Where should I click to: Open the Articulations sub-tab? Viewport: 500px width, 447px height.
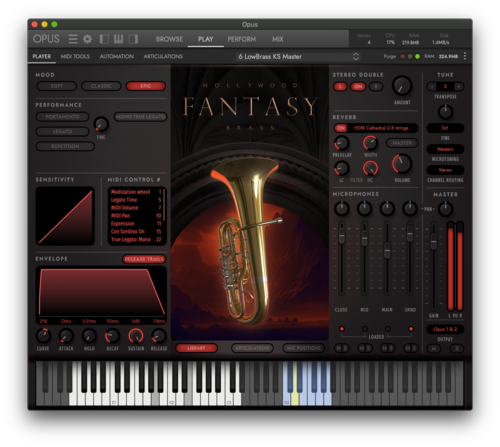pos(163,57)
